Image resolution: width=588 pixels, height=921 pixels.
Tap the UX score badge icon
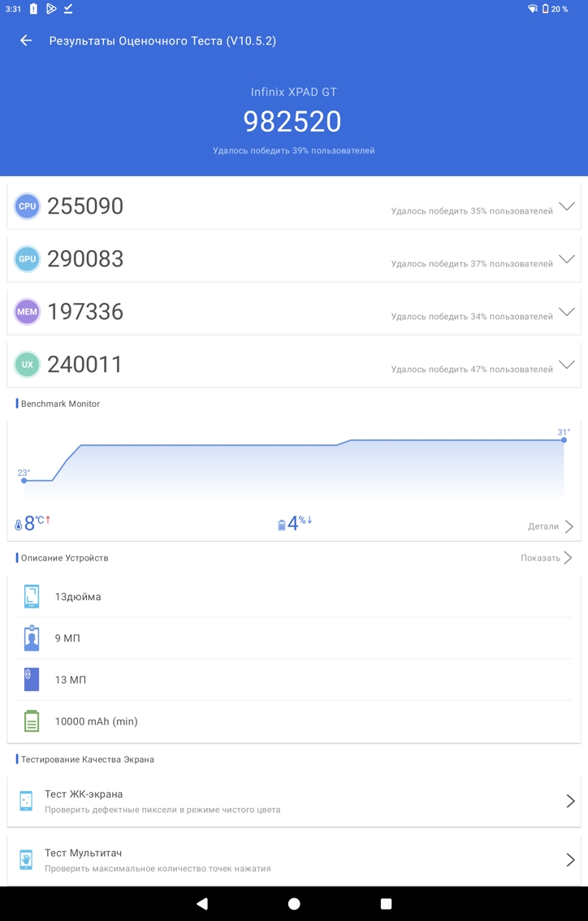27,364
